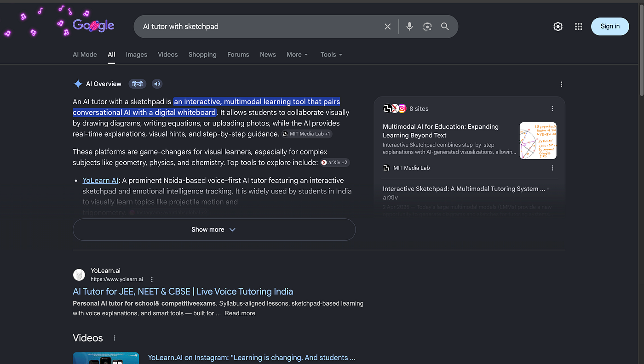Click the AI Overview sparkle icon
This screenshot has height=364, width=644.
pyautogui.click(x=78, y=84)
